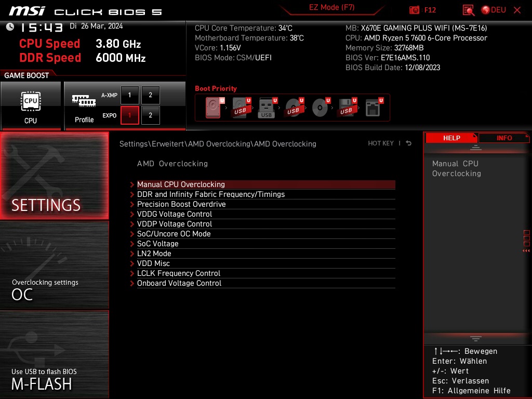
Task: Enable EXPO profile 1
Action: coord(129,115)
